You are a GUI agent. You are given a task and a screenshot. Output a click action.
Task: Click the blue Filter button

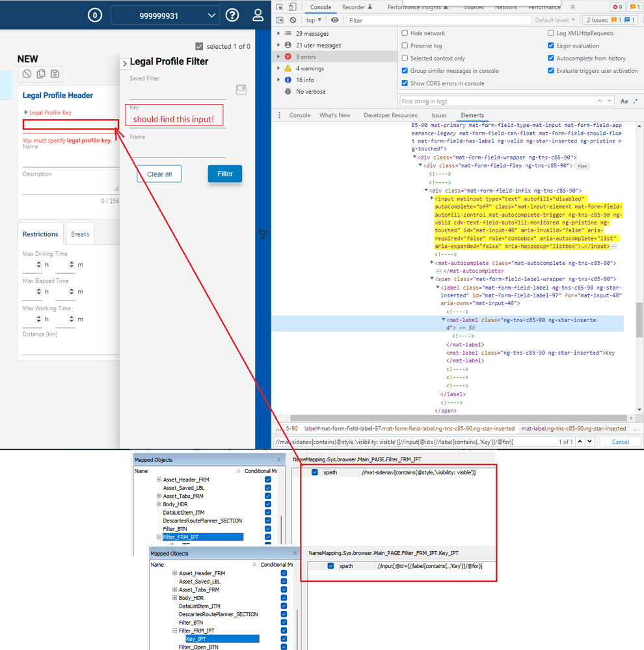click(225, 174)
